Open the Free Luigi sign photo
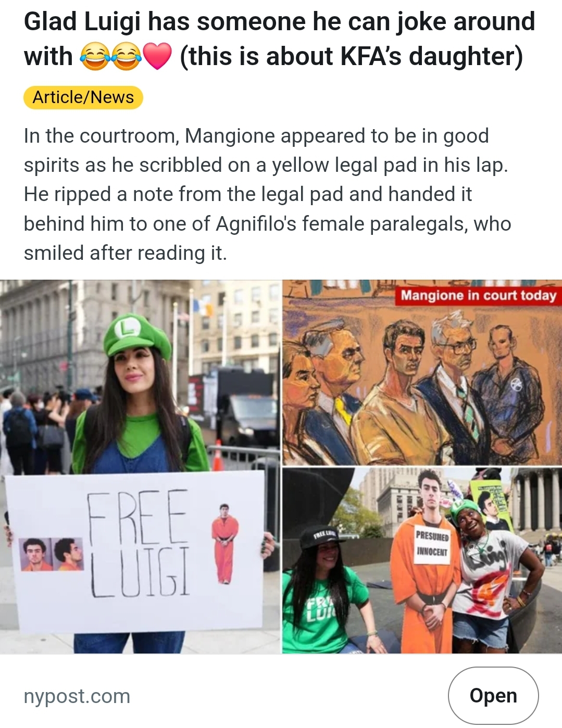 pyautogui.click(x=140, y=467)
